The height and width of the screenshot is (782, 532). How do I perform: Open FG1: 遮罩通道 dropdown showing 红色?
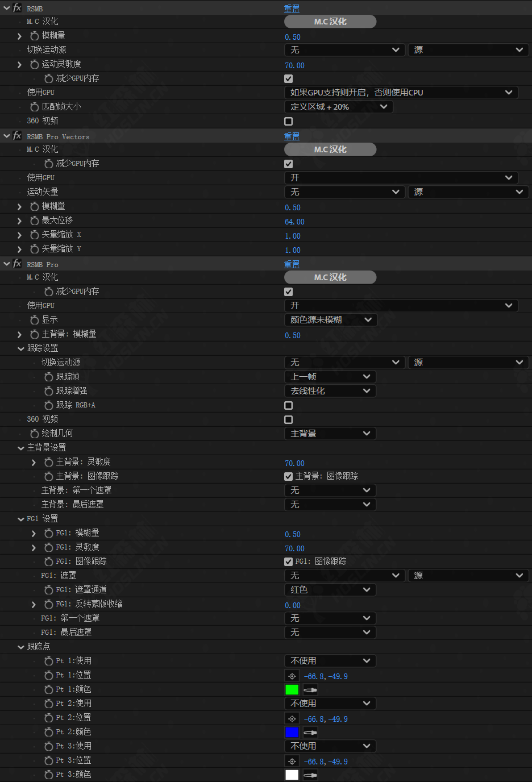[x=330, y=590]
